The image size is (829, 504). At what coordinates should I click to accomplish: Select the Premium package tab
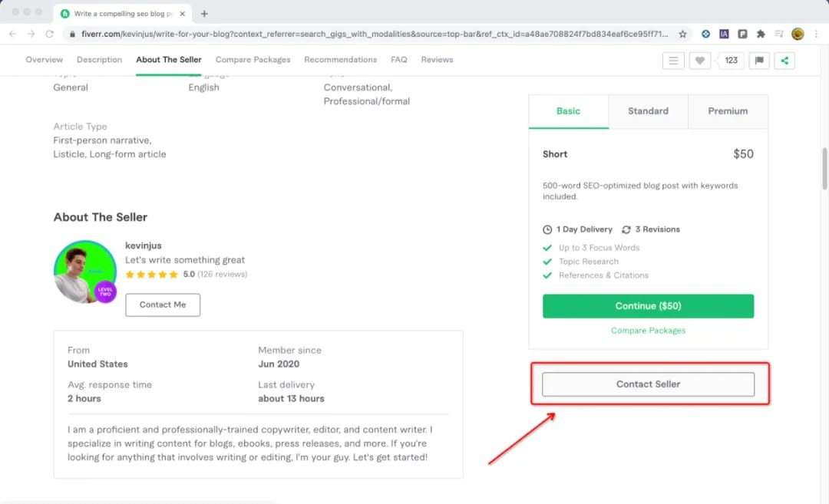[728, 111]
